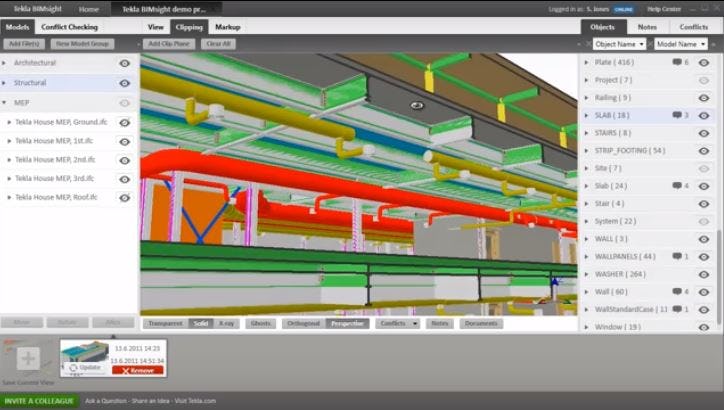Image resolution: width=724 pixels, height=410 pixels.
Task: Switch to Orthogonal projection
Action: point(303,323)
